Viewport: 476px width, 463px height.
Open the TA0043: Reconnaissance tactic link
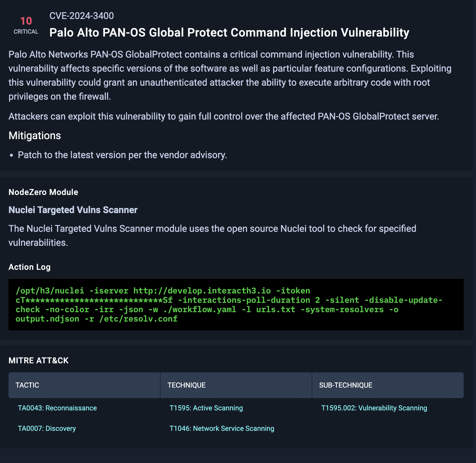pos(57,408)
